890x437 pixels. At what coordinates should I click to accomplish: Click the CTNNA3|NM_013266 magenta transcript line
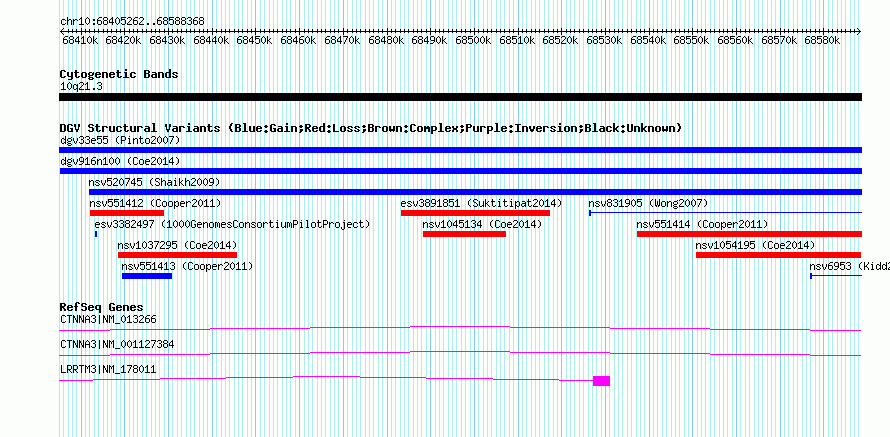[x=460, y=329]
